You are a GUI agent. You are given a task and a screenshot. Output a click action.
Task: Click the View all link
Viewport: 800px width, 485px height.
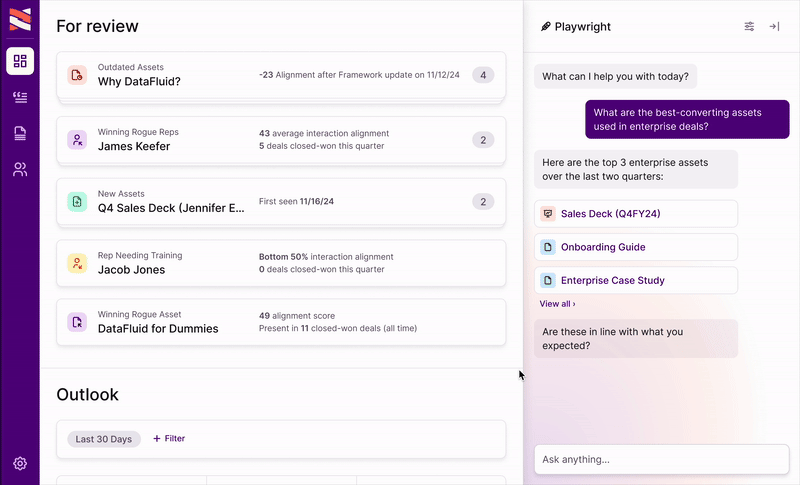[557, 304]
